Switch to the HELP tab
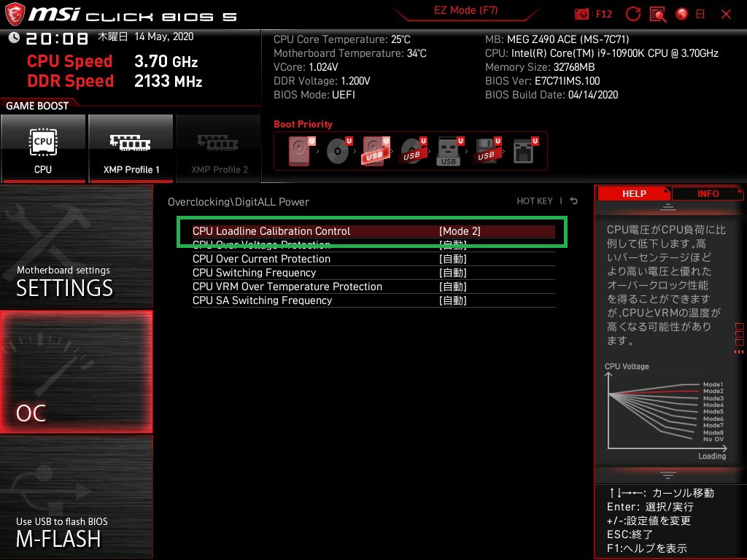 634,194
